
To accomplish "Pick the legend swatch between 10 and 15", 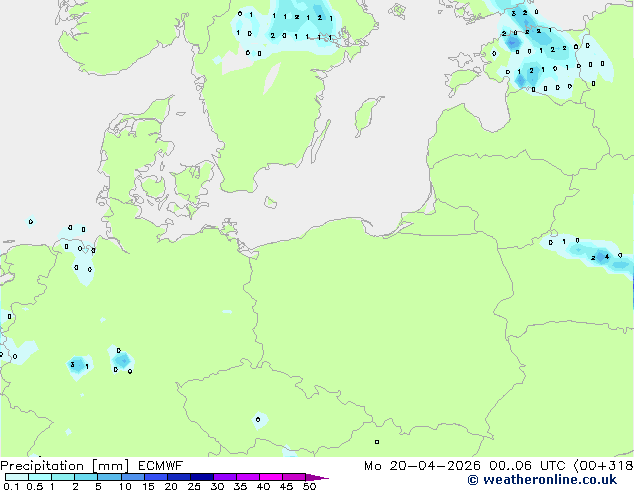I will tap(133, 477).
